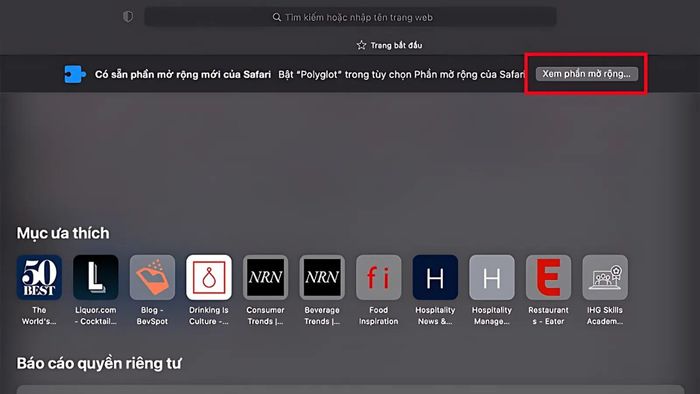Click the 'Báo cáo quyền riêng tư' heading
Screen dimensions: 700x394
(x=99, y=363)
